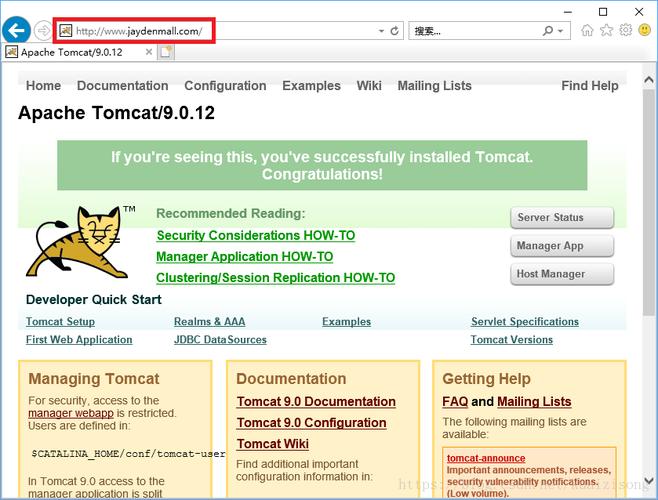Open Examples link under Developer Quick Start
Viewport: 658px width, 500px height.
point(346,322)
